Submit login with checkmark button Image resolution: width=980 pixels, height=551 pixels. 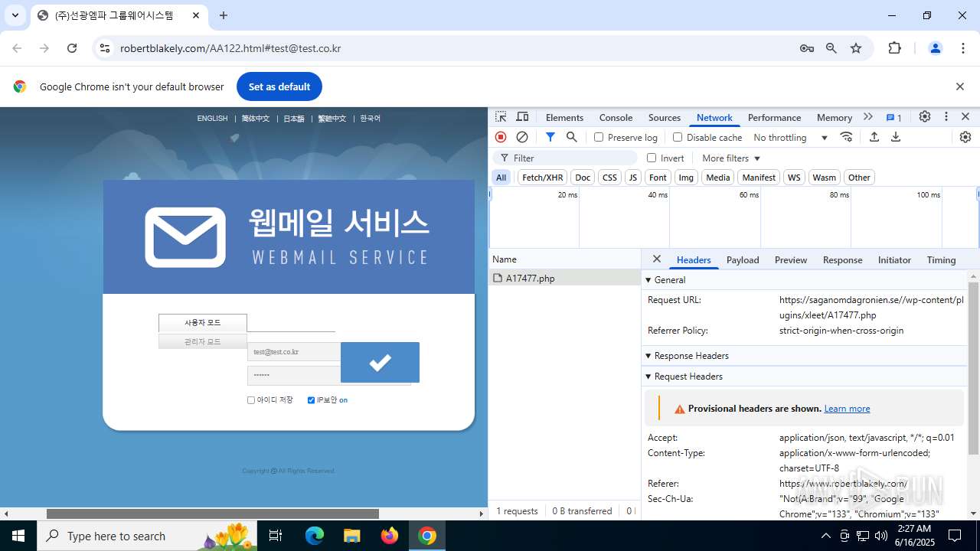click(380, 362)
